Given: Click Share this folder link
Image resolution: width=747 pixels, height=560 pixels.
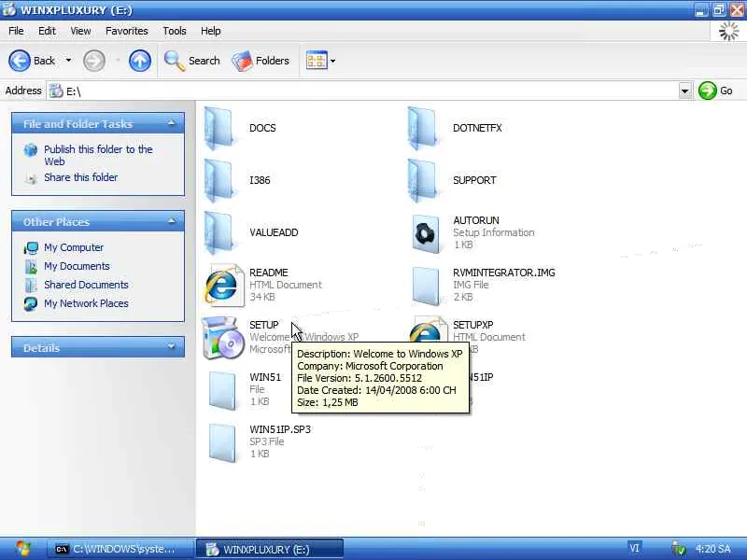Looking at the screenshot, I should click(x=80, y=177).
